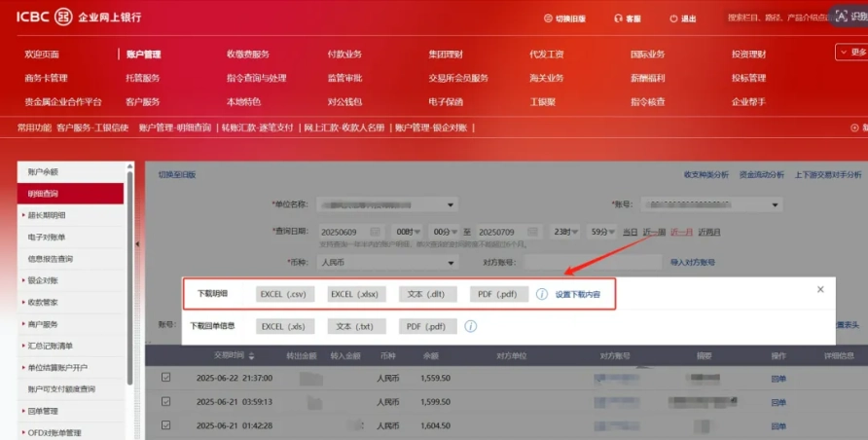Image resolution: width=868 pixels, height=440 pixels.
Task: Collapse the left sidebar with arrow handle
Action: point(137,243)
